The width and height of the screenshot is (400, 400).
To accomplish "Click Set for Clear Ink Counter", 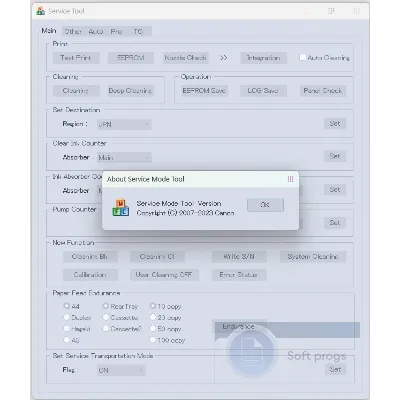I will pos(335,156).
